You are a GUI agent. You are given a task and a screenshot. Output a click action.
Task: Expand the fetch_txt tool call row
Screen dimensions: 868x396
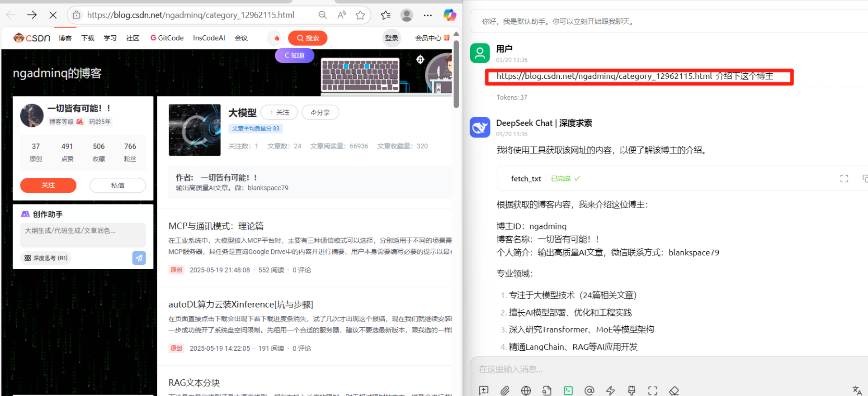tap(682, 179)
